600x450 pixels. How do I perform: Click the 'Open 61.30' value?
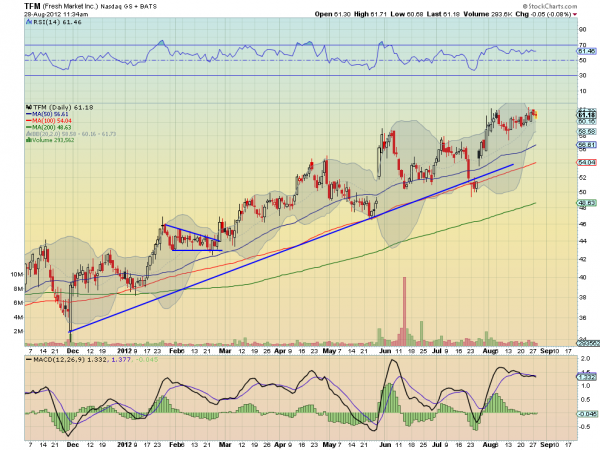333,14
